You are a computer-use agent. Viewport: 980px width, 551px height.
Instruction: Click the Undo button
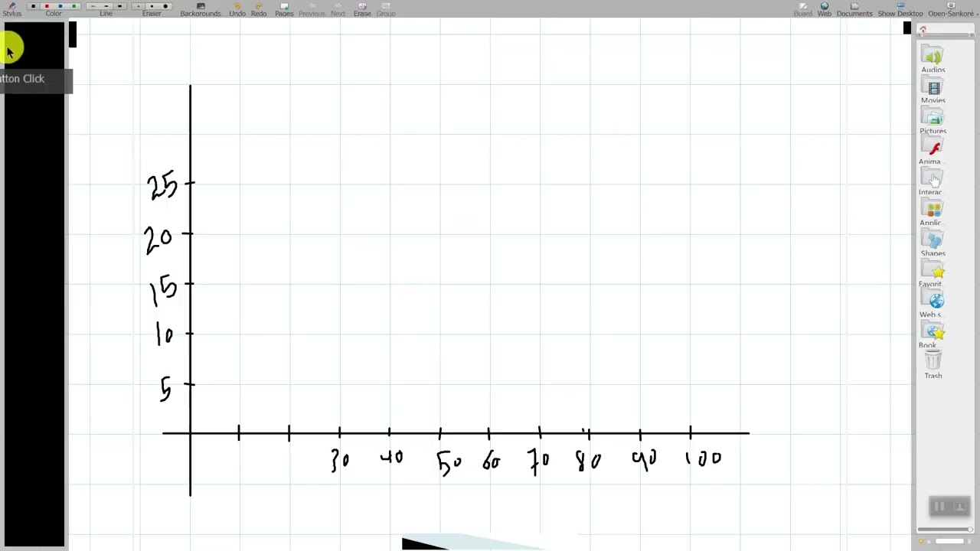(237, 9)
